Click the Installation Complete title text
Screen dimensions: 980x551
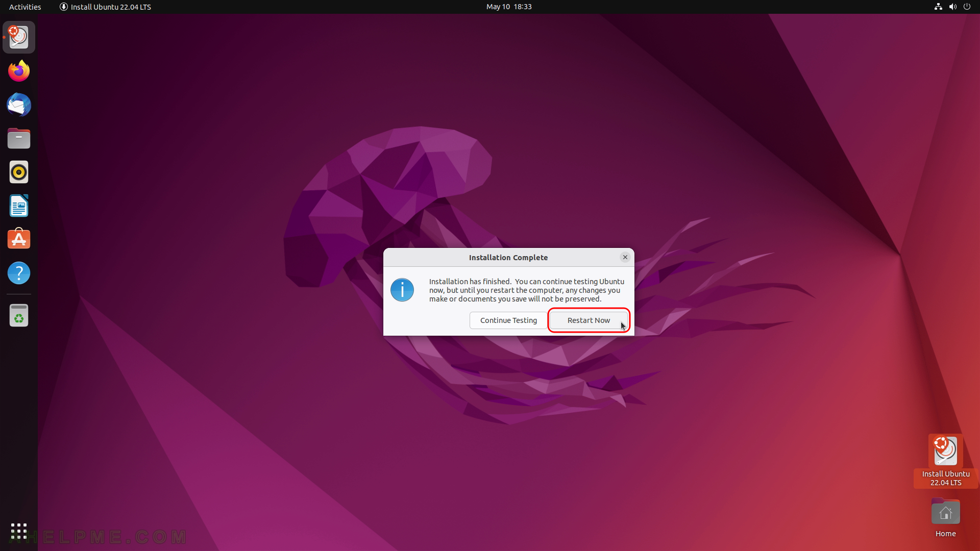pyautogui.click(x=508, y=258)
